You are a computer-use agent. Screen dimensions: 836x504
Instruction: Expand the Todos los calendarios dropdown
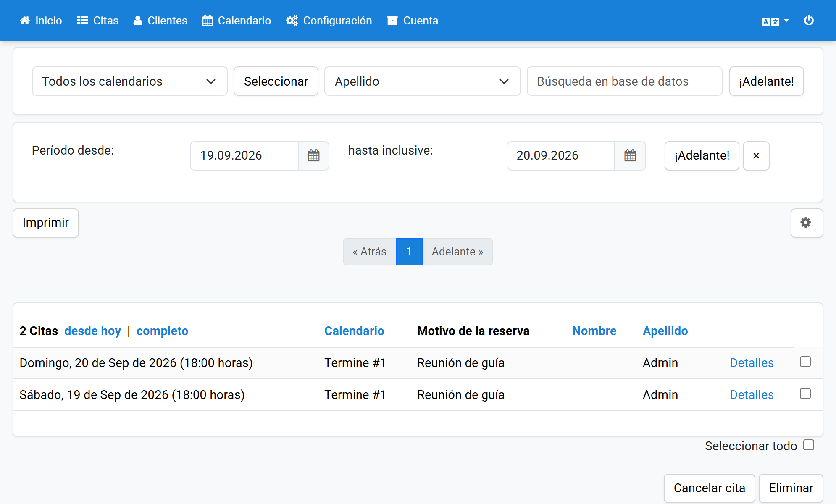pos(130,81)
